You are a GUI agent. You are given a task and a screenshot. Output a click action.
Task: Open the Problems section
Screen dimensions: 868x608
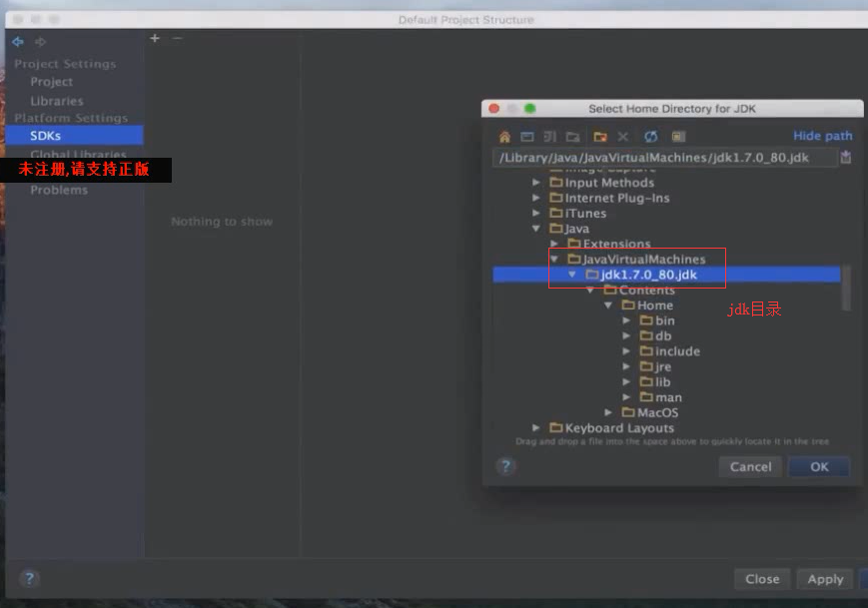tap(59, 191)
